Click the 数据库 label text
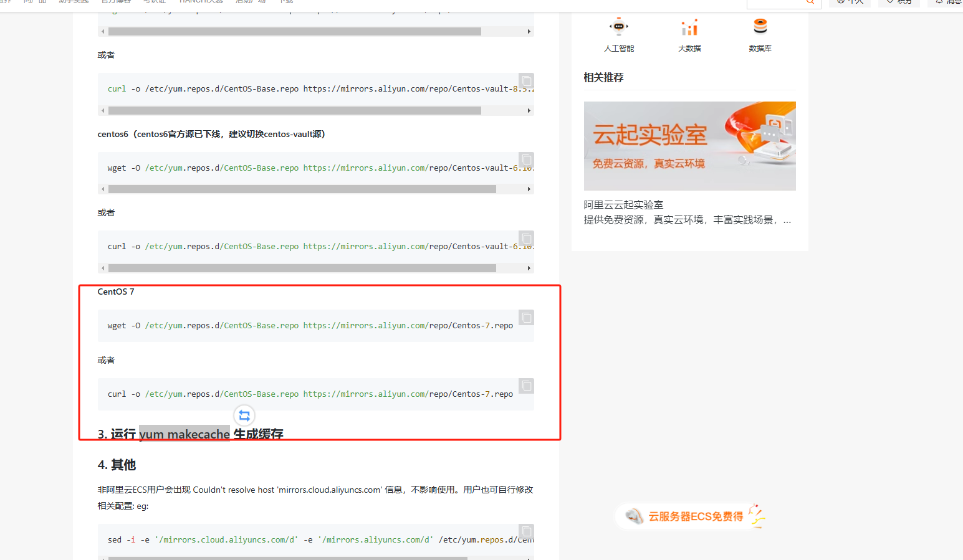 pos(760,49)
